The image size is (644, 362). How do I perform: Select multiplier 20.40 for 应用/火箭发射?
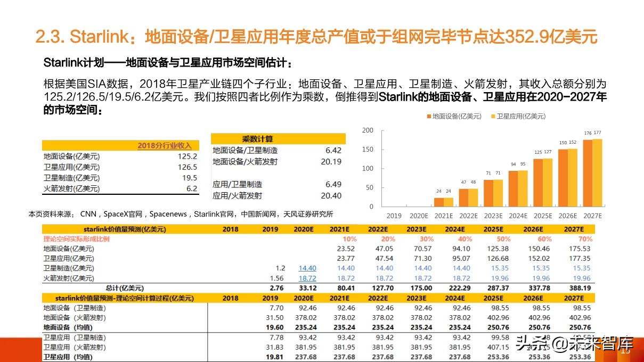point(331,195)
